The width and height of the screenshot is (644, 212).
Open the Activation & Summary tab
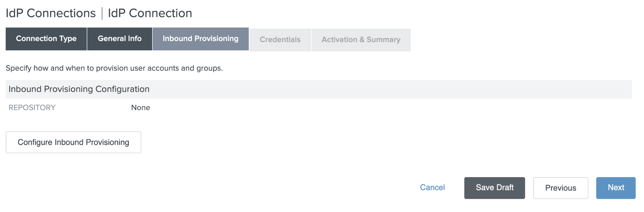click(x=361, y=40)
